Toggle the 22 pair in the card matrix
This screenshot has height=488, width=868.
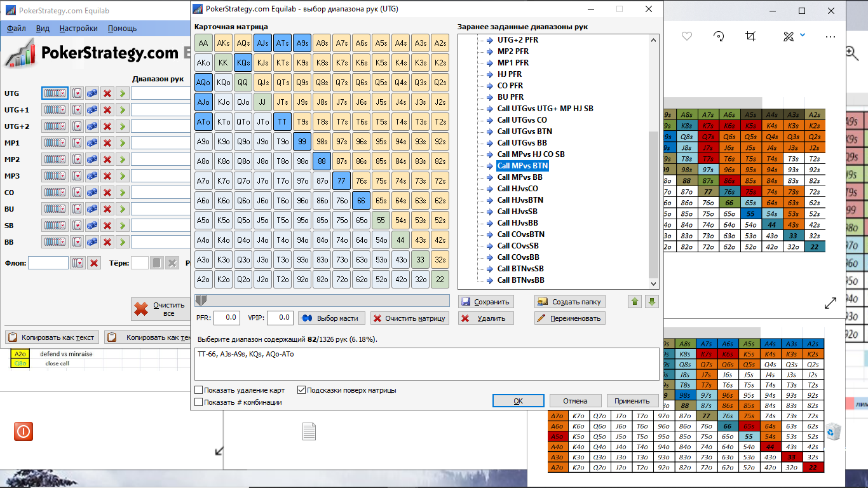[440, 280]
